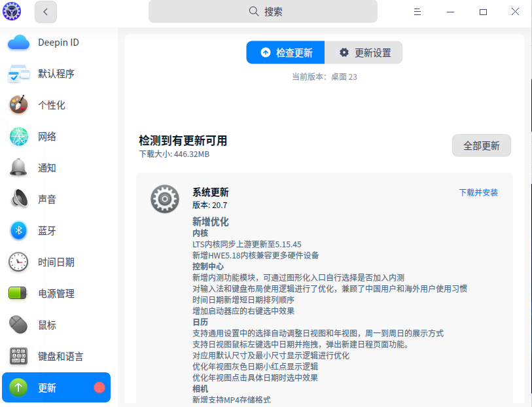Maximize the Control Center window
Viewport: 532px width, 407px height.
click(x=483, y=12)
